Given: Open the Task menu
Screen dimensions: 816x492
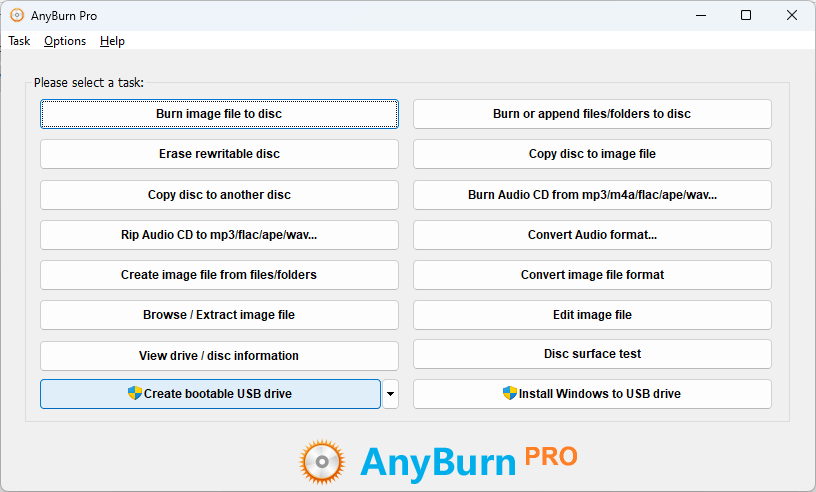Looking at the screenshot, I should [19, 41].
